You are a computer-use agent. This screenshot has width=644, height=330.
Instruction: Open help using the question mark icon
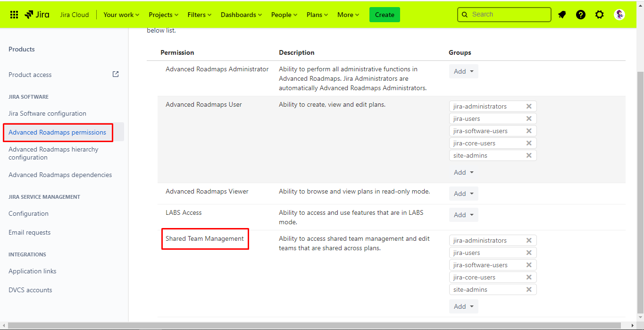coord(580,15)
